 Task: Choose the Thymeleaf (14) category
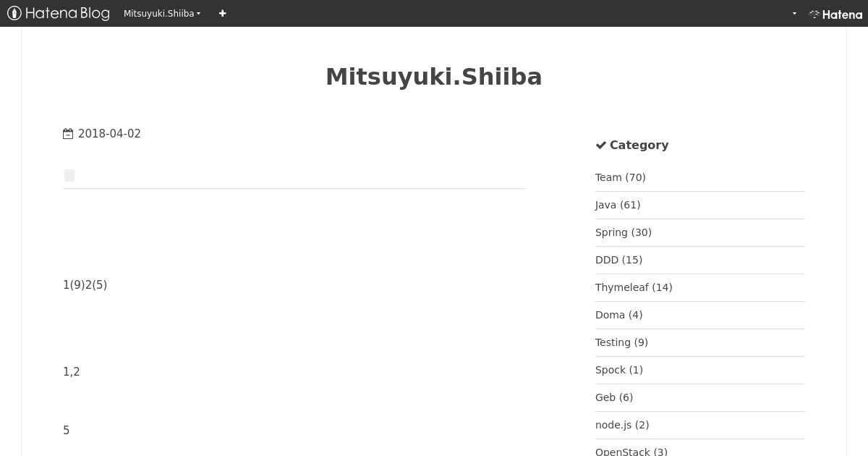(x=634, y=287)
